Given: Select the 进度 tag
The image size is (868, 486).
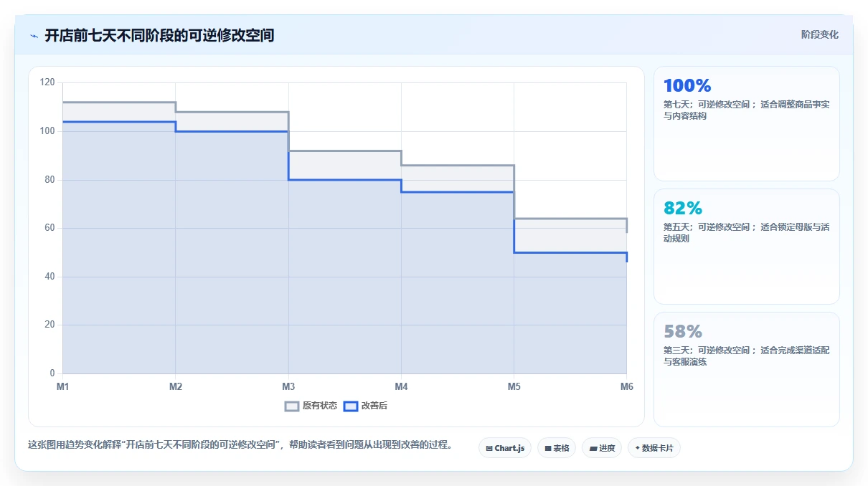Looking at the screenshot, I should [602, 448].
